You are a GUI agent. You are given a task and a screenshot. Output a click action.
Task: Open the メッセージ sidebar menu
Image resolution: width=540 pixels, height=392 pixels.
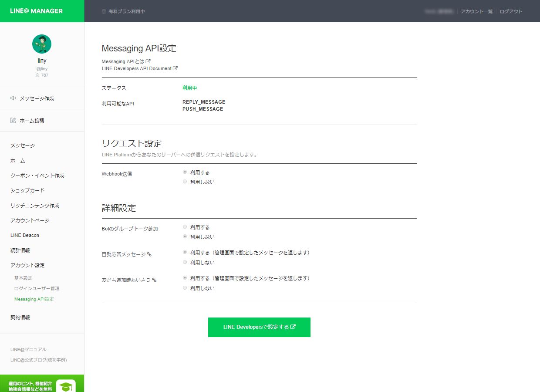point(23,145)
